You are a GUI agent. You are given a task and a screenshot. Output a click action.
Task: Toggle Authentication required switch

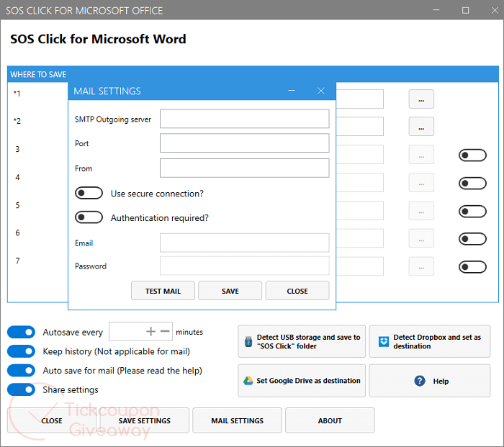[x=89, y=217]
